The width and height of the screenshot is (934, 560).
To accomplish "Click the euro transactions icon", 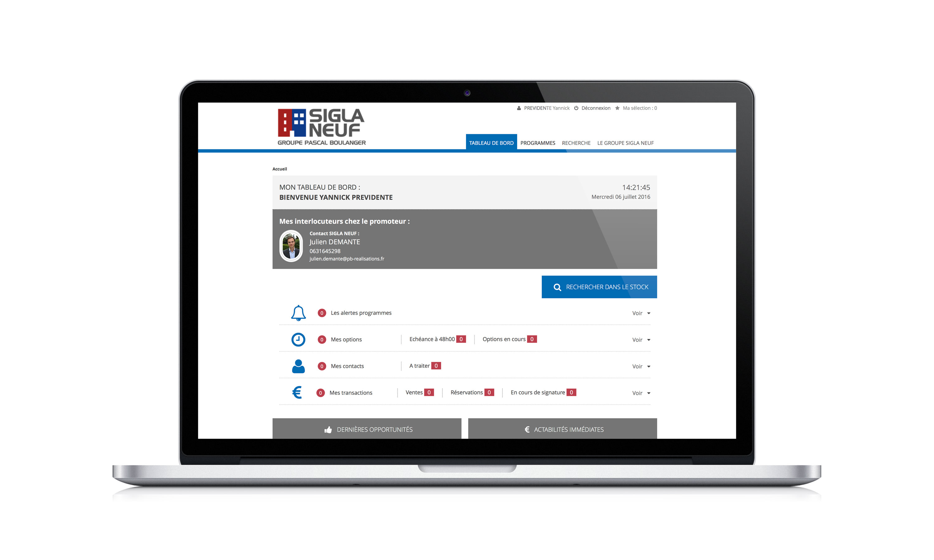I will point(298,392).
